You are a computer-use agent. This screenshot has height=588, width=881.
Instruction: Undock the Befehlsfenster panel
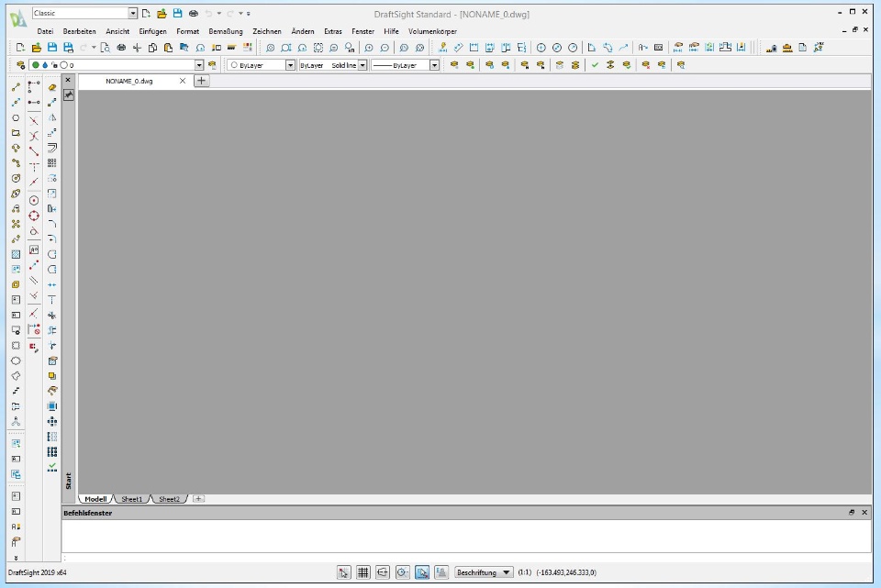click(852, 512)
